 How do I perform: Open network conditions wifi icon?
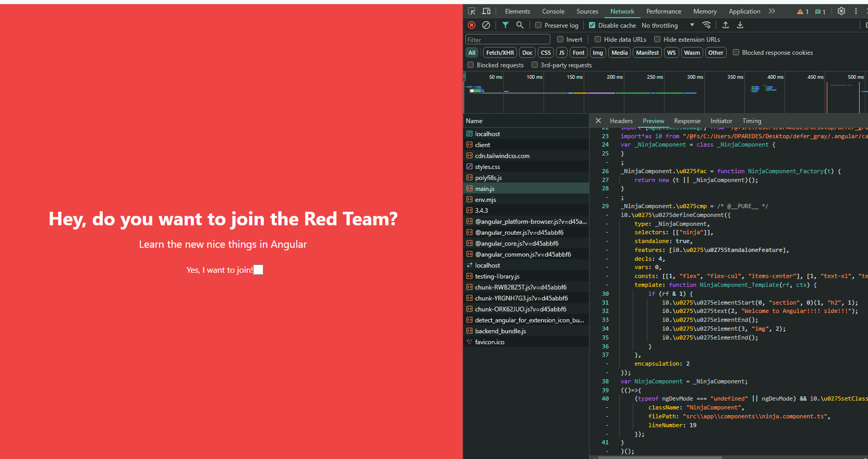[706, 25]
